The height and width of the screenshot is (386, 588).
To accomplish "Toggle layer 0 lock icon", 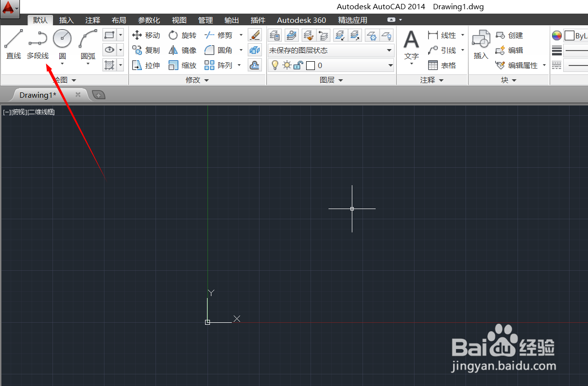I will coord(298,65).
